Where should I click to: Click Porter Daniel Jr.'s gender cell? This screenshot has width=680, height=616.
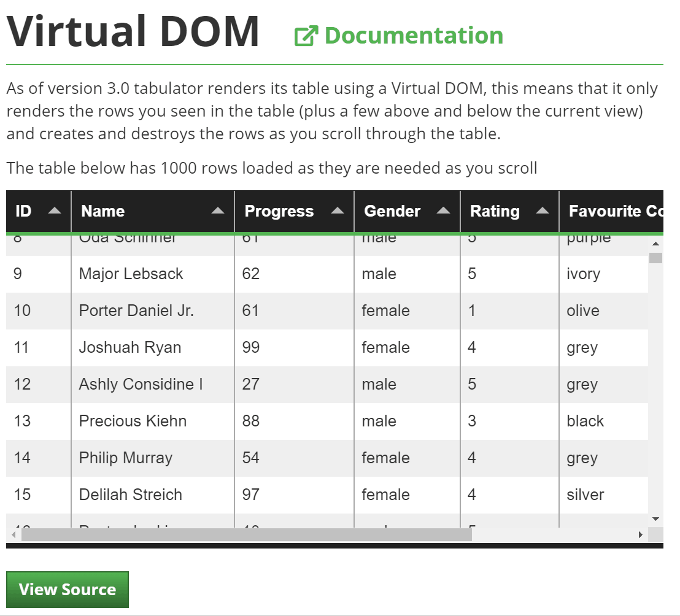pyautogui.click(x=408, y=311)
